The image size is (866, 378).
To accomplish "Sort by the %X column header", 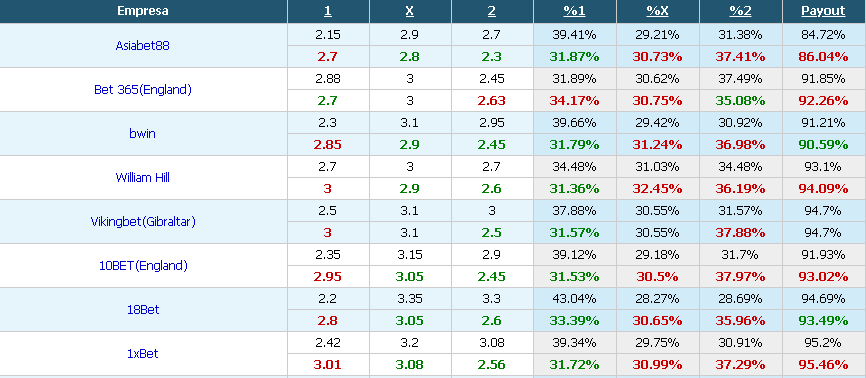I will tap(657, 11).
